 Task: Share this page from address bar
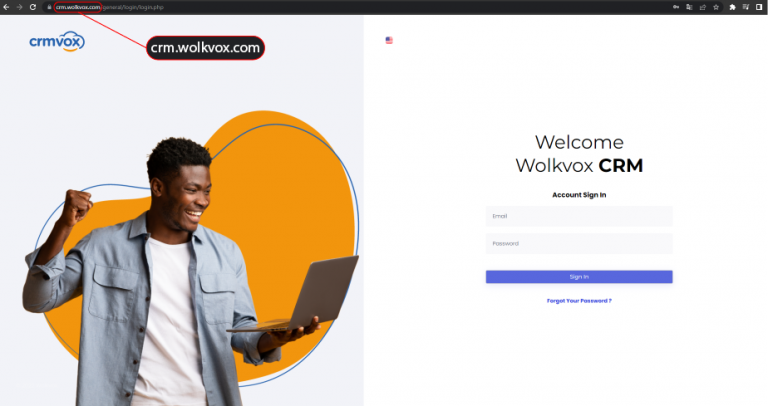tap(702, 7)
